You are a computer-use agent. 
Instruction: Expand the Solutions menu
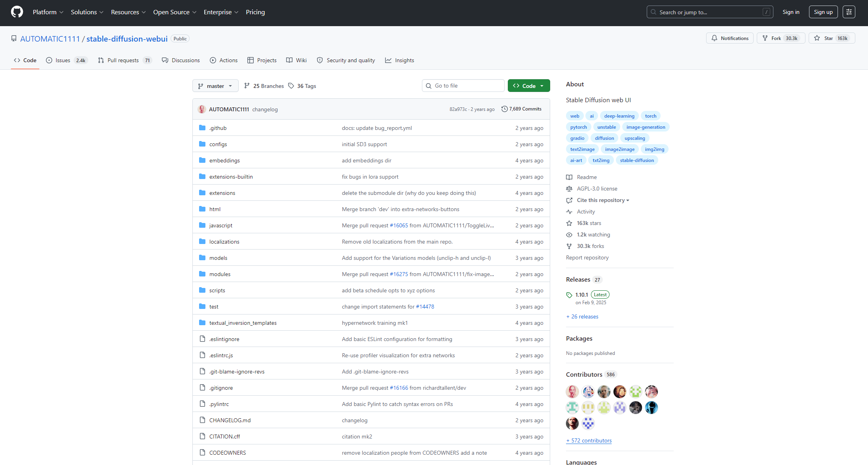[87, 12]
